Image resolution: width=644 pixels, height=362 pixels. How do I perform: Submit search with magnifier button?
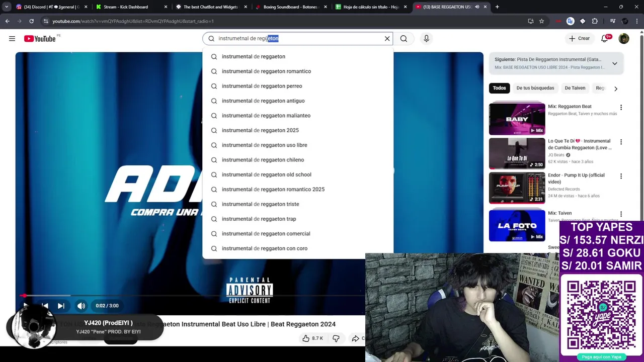[404, 39]
